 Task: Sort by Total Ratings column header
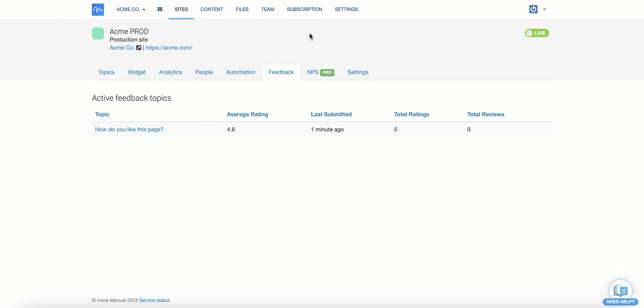coord(411,114)
